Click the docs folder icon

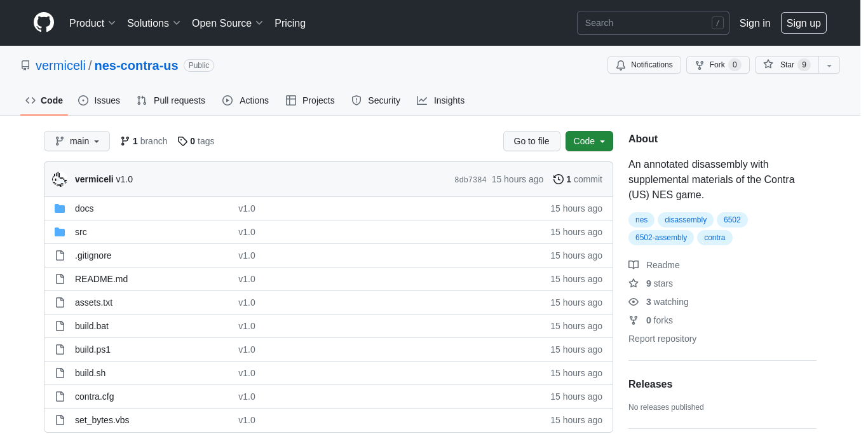pyautogui.click(x=60, y=208)
